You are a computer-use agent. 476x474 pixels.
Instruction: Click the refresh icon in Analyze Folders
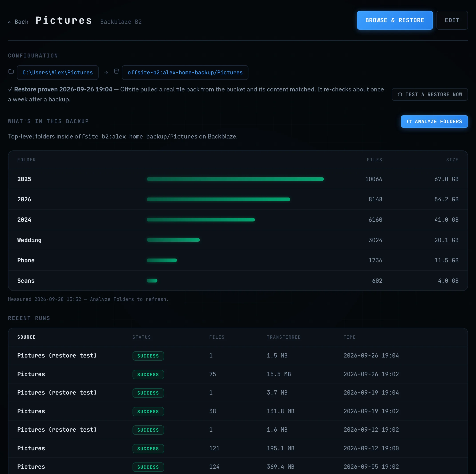pyautogui.click(x=409, y=121)
